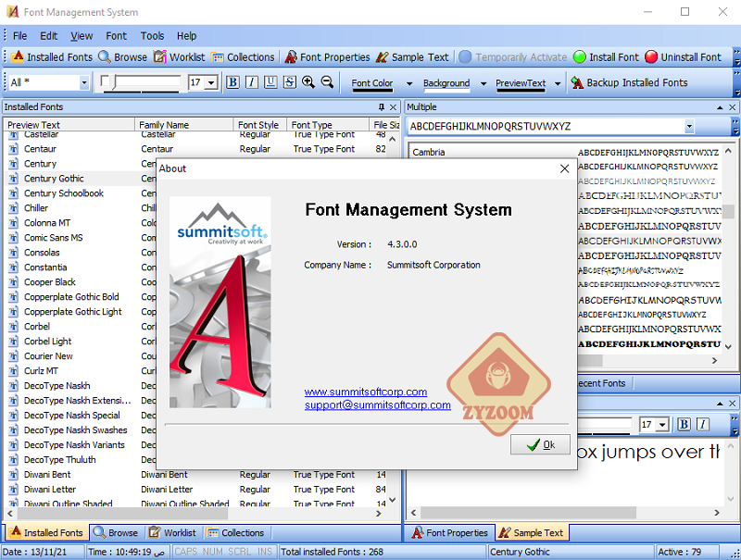
Task: Pin the Installed Fonts panel
Action: 382,107
